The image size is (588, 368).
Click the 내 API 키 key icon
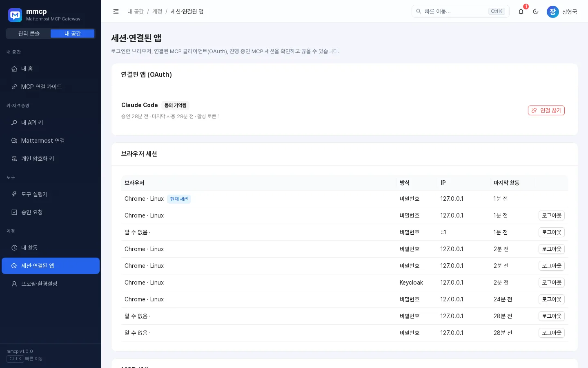click(x=14, y=123)
